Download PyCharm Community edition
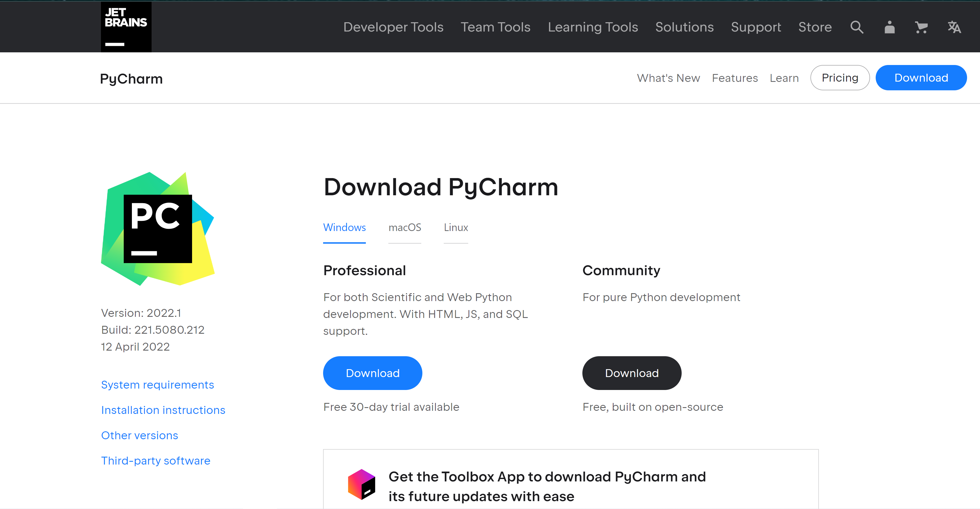The width and height of the screenshot is (980, 509). click(632, 373)
